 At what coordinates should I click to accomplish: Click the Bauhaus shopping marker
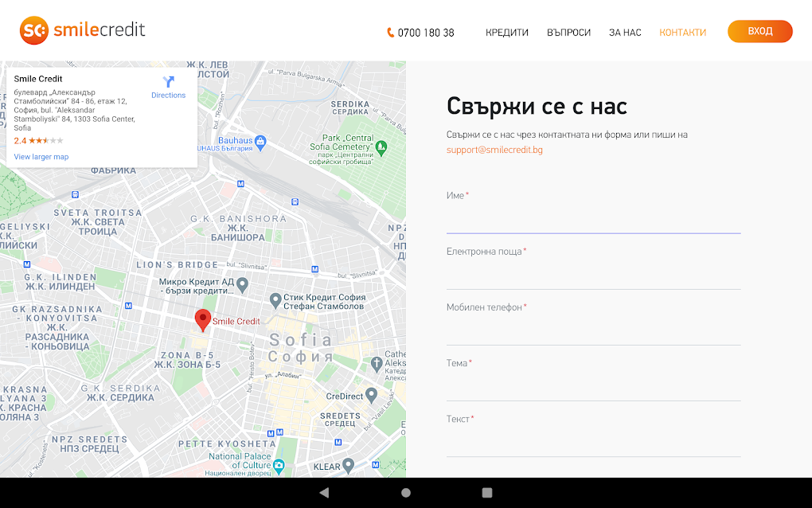[x=260, y=142]
